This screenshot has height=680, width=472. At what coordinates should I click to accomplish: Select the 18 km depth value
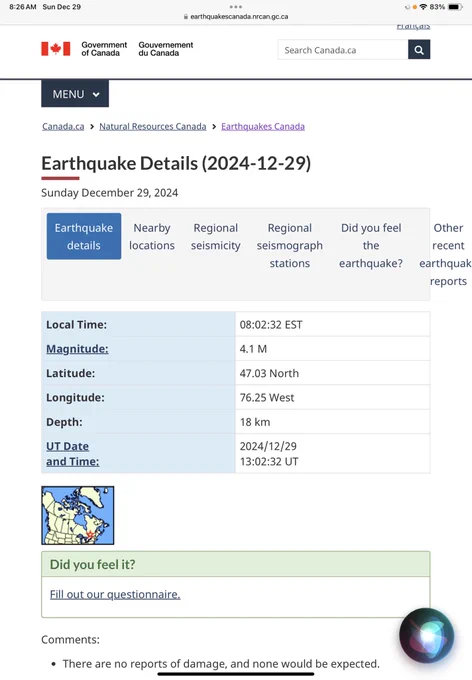255,422
